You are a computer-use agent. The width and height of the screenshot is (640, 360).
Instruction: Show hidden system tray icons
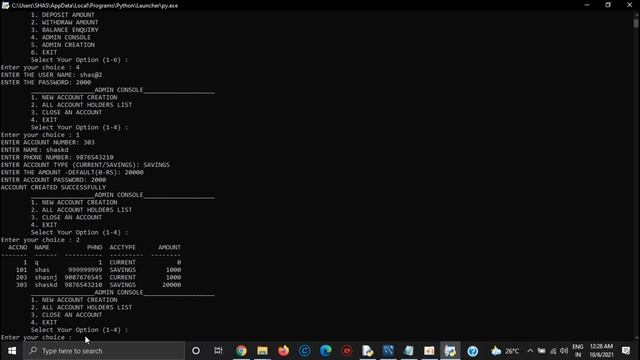[530, 351]
